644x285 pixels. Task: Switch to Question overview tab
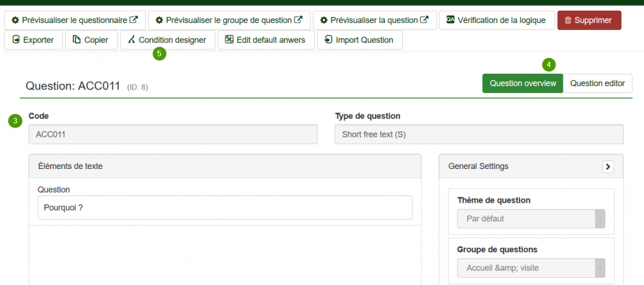coord(523,84)
